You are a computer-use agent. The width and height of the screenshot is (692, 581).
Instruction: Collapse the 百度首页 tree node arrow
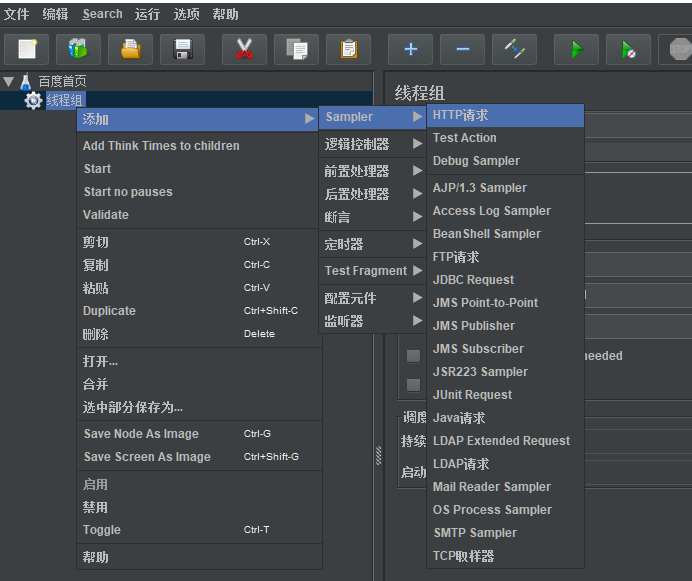pyautogui.click(x=9, y=81)
